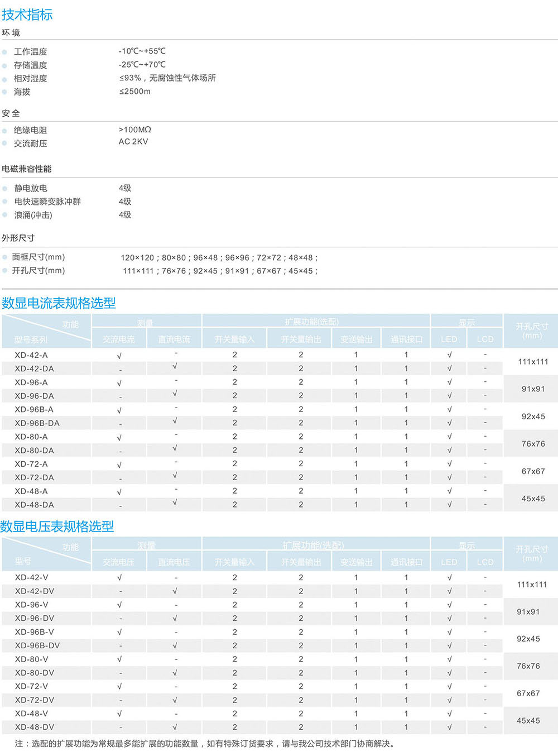The height and width of the screenshot is (756, 558).
Task: Select the bullet next to 海拔
Action: tap(4, 92)
